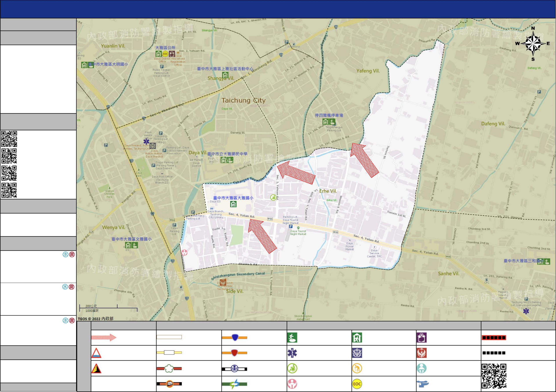Screen dimensions: 556x392
Task: Click the fire bureau emblem near Side Vil.
Action: point(223,282)
